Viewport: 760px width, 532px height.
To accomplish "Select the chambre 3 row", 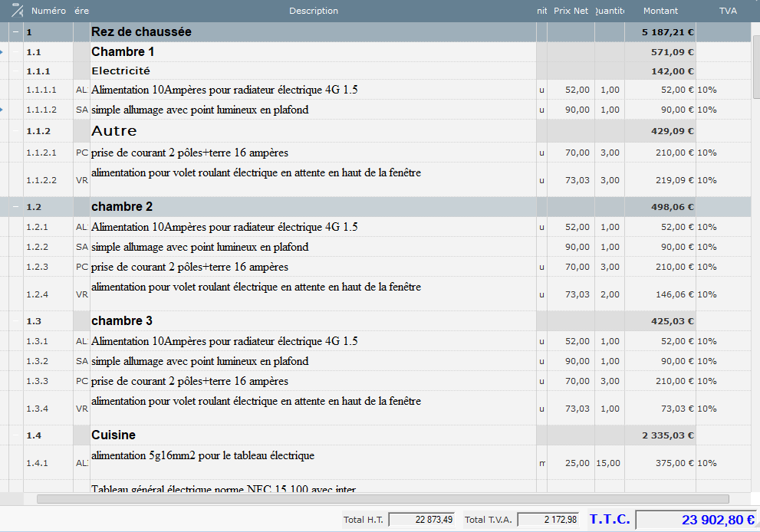I will (307, 321).
